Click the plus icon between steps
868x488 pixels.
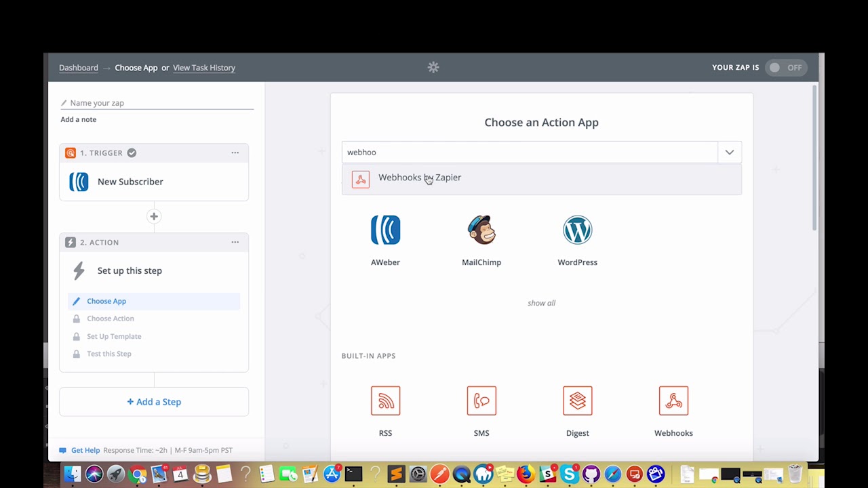154,216
